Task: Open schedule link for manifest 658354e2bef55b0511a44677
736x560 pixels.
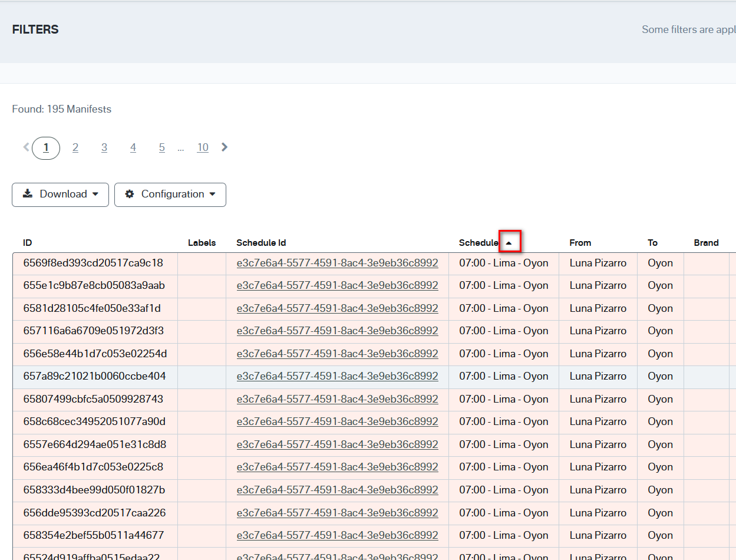Action: (337, 535)
